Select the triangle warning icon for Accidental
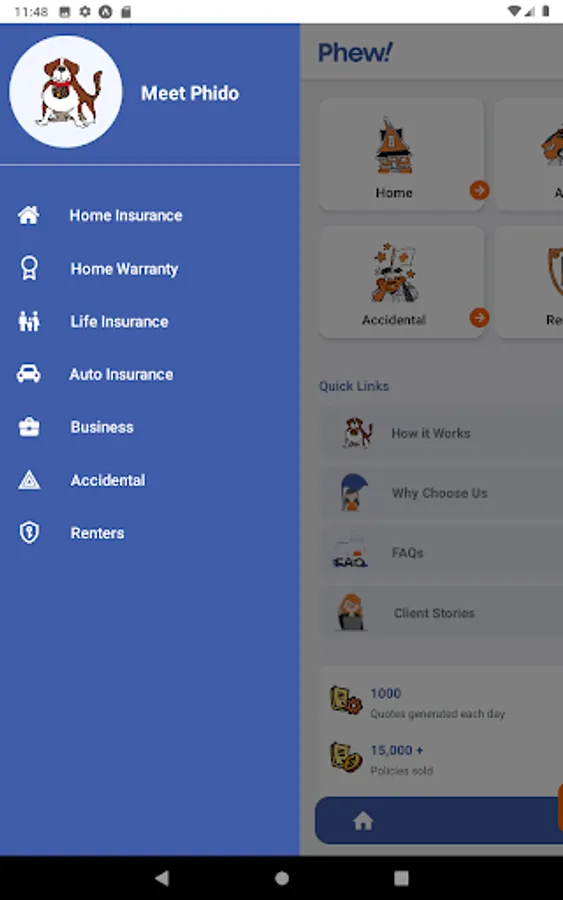The image size is (563, 900). (29, 480)
